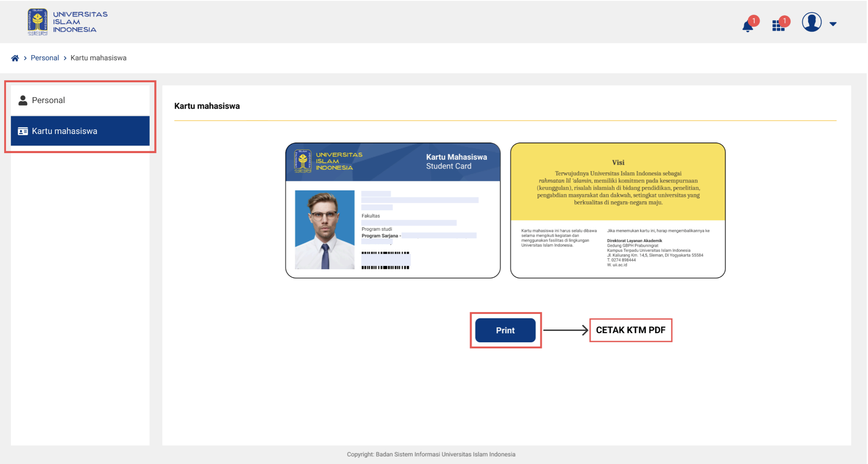Click the UII logo on the student card

pyautogui.click(x=303, y=161)
